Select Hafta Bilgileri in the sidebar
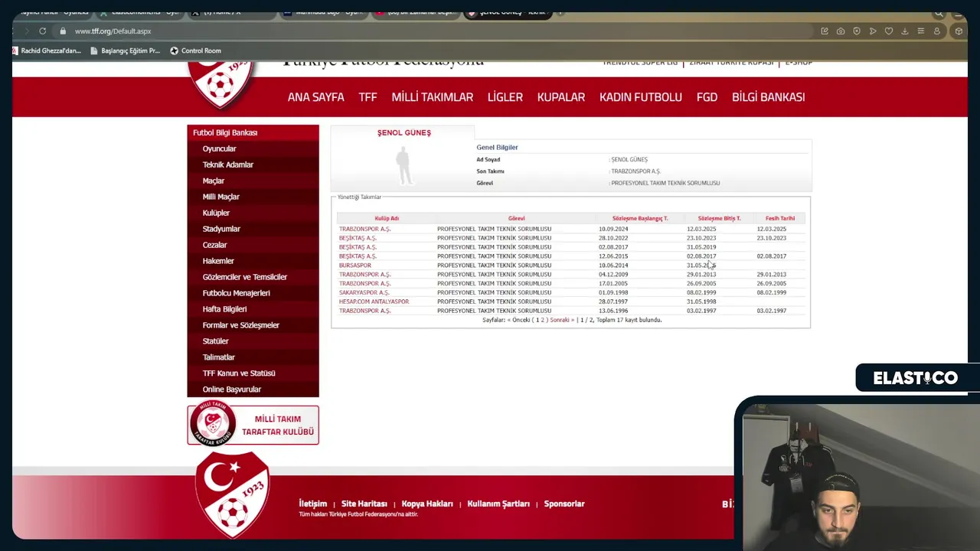Screen dimensions: 980x551 pos(253,309)
